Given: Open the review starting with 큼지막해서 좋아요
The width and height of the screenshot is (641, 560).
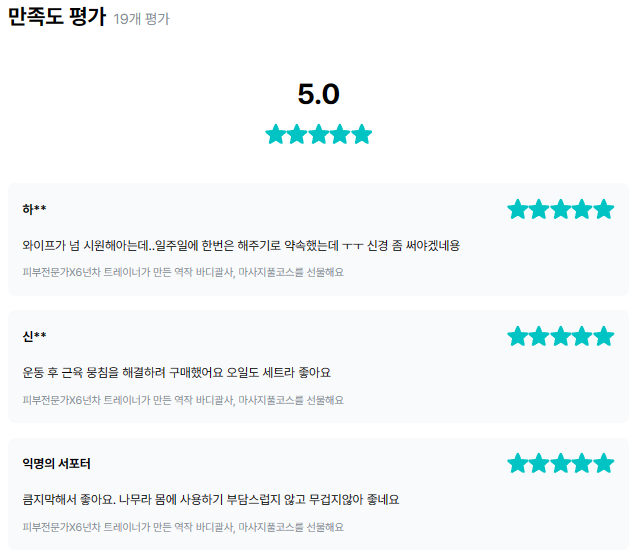Looking at the screenshot, I should (x=211, y=499).
